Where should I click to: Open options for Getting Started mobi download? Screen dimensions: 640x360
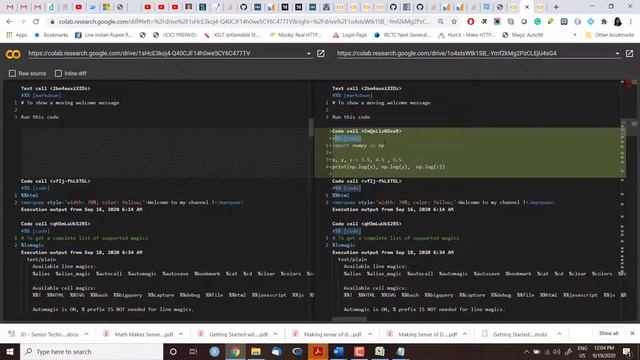click(x=559, y=334)
